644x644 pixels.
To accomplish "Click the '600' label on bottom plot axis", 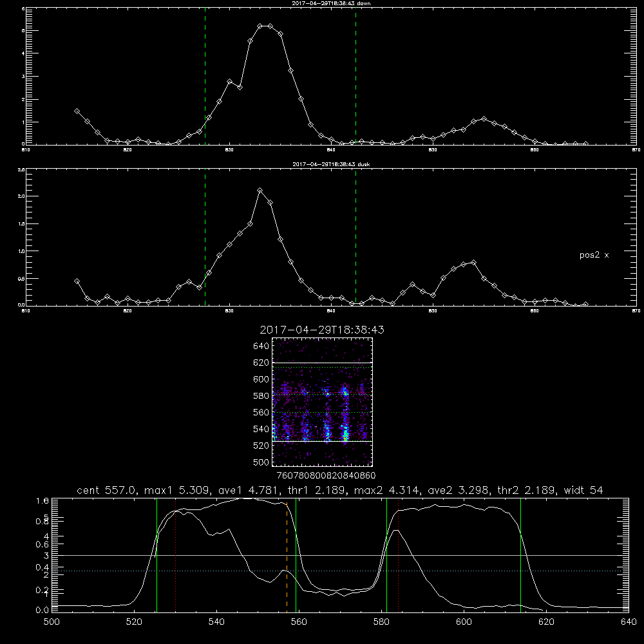I will click(464, 622).
